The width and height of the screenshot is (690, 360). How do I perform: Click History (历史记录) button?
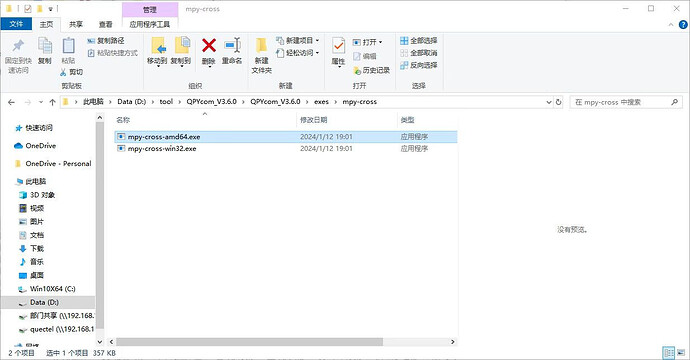coord(372,70)
